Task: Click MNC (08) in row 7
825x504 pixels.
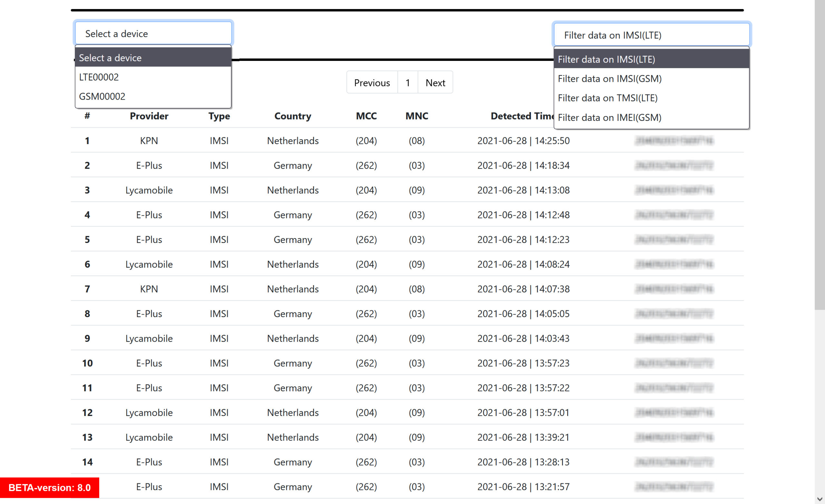Action: pos(416,289)
